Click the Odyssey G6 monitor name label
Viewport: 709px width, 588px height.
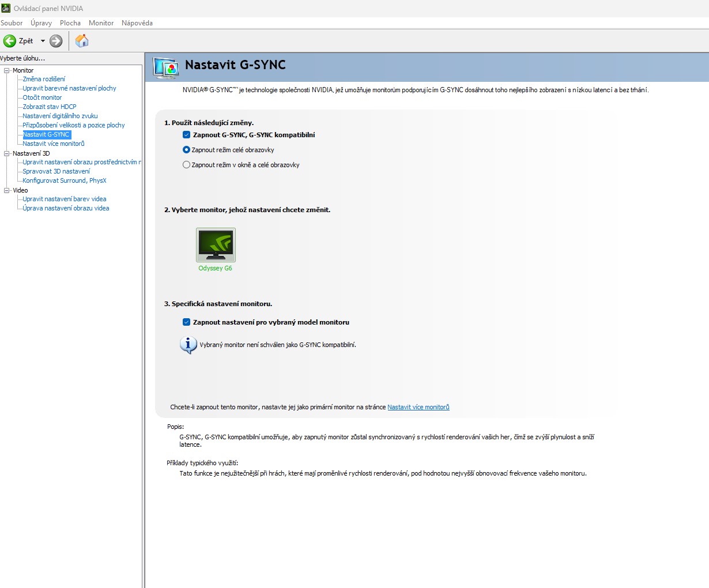(216, 268)
